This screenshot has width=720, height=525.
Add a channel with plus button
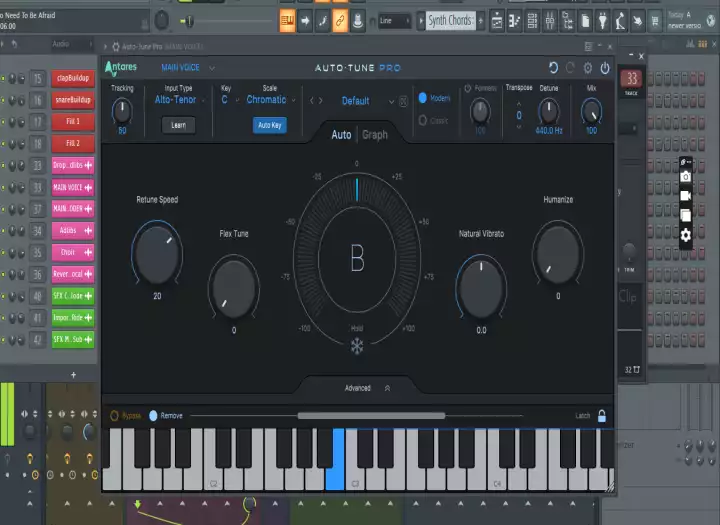[x=73, y=375]
